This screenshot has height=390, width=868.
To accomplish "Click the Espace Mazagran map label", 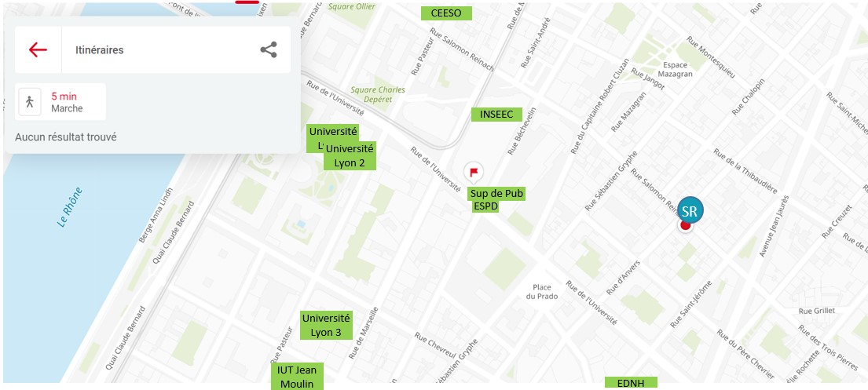I will pyautogui.click(x=675, y=69).
